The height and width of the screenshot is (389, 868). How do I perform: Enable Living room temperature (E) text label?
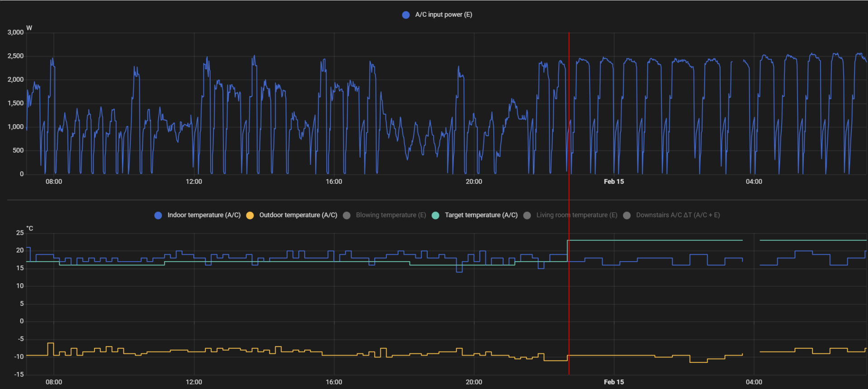pos(576,215)
